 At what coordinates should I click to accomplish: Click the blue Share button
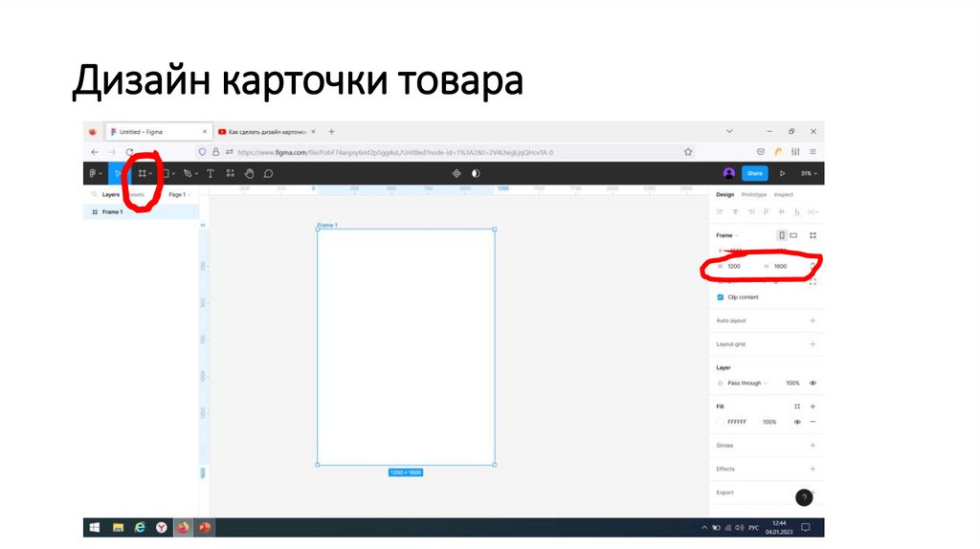point(755,173)
